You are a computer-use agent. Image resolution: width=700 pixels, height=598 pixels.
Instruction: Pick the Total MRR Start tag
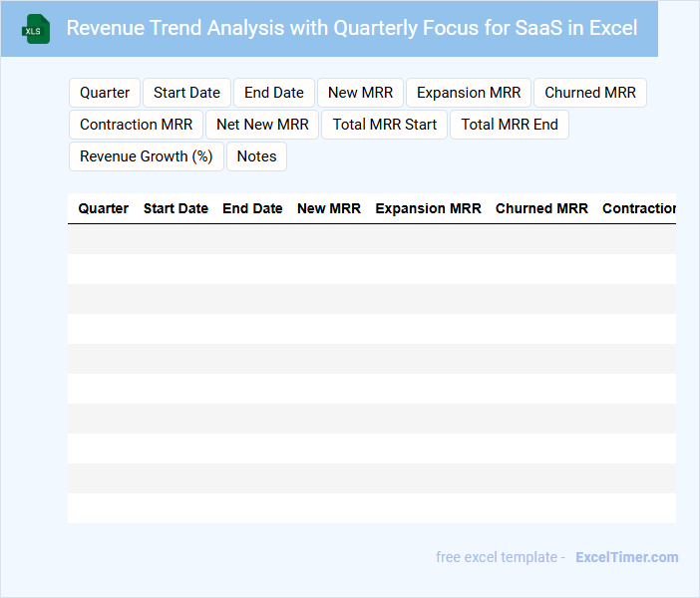tap(385, 125)
